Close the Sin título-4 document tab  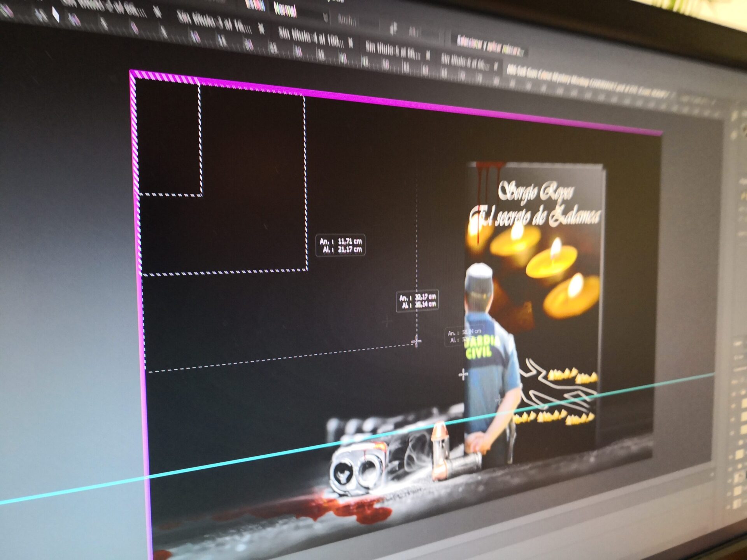click(x=351, y=42)
